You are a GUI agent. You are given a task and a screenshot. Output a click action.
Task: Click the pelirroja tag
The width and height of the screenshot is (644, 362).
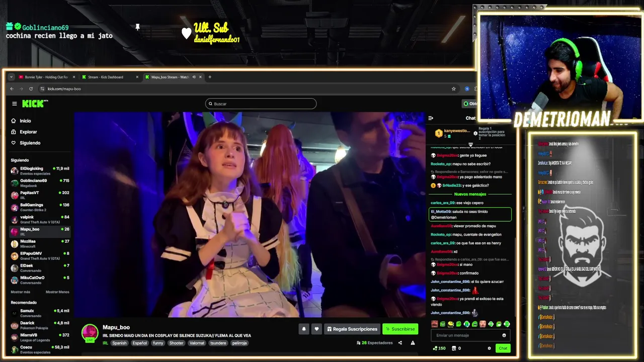tap(239, 343)
